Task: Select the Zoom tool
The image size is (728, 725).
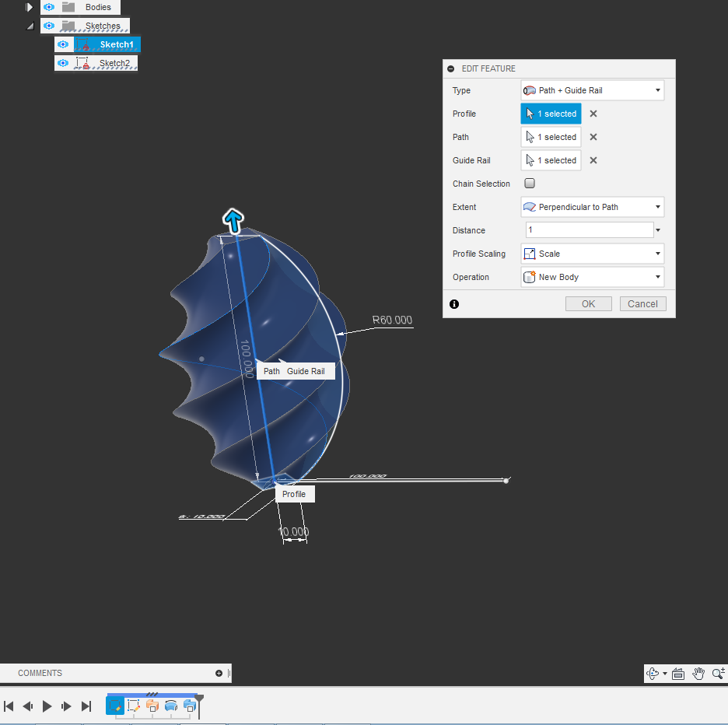Action: tap(717, 674)
